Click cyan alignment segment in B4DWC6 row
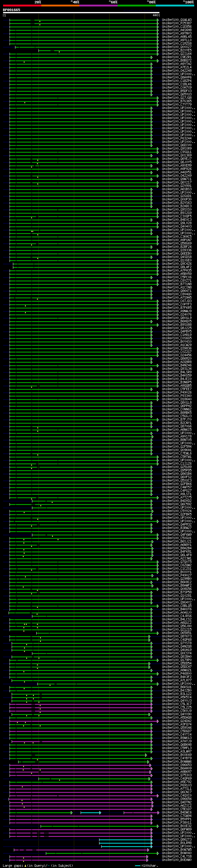This screenshot has height=868, width=197. pos(90,813)
